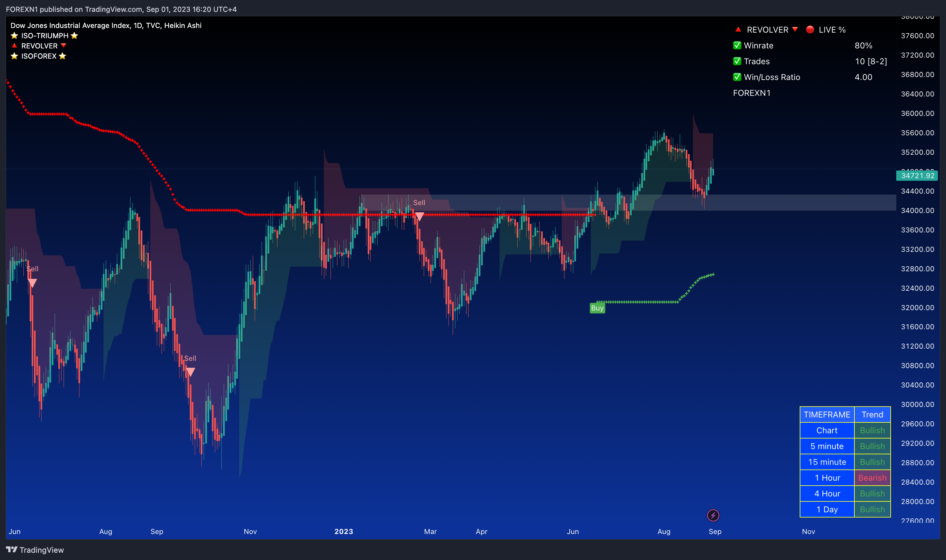Click the 5 minute timeframe row label

[827, 446]
